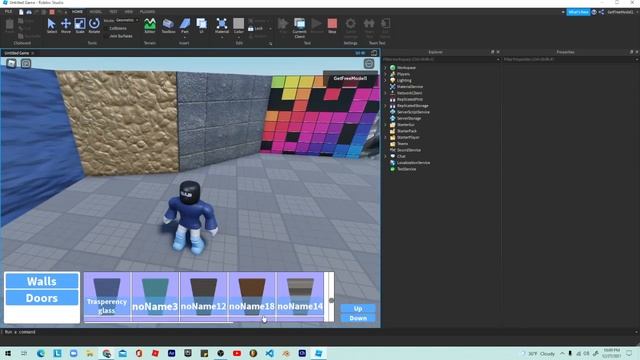Click the new file icon in quick access bar
The width and height of the screenshot is (640, 360).
click(x=21, y=12)
